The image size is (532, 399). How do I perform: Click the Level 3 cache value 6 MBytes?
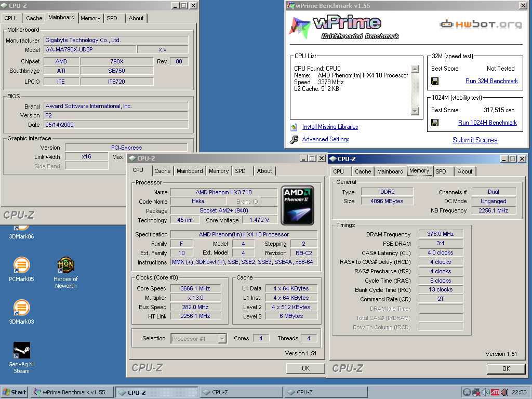tap(291, 316)
